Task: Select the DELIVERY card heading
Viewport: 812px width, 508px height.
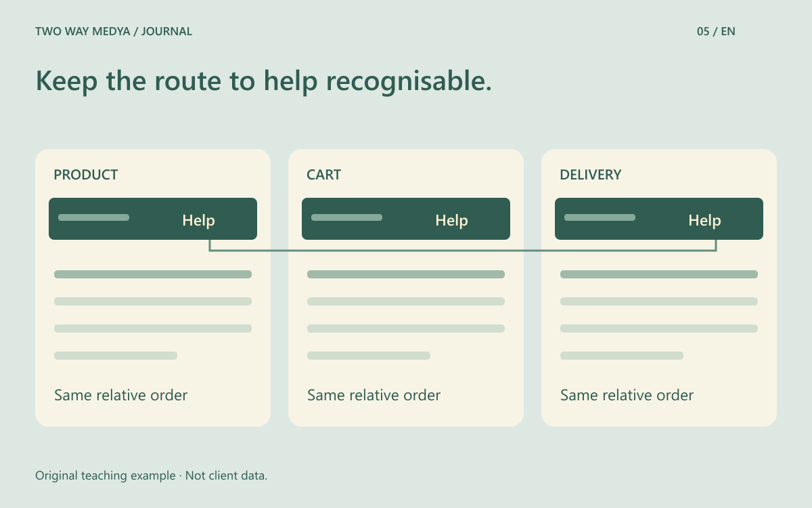Action: [x=591, y=175]
